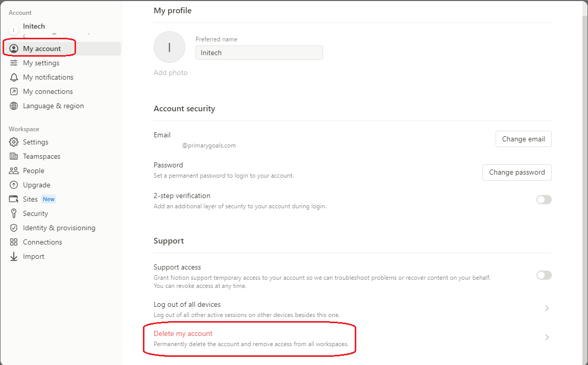Expand the Log out of all devices chevron
This screenshot has height=365, width=588.
pyautogui.click(x=547, y=308)
